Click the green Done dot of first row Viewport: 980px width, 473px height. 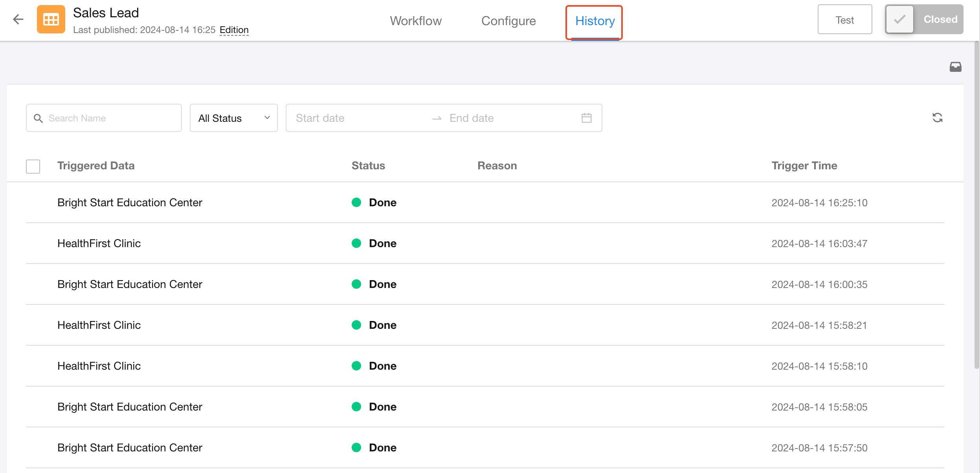tap(356, 202)
